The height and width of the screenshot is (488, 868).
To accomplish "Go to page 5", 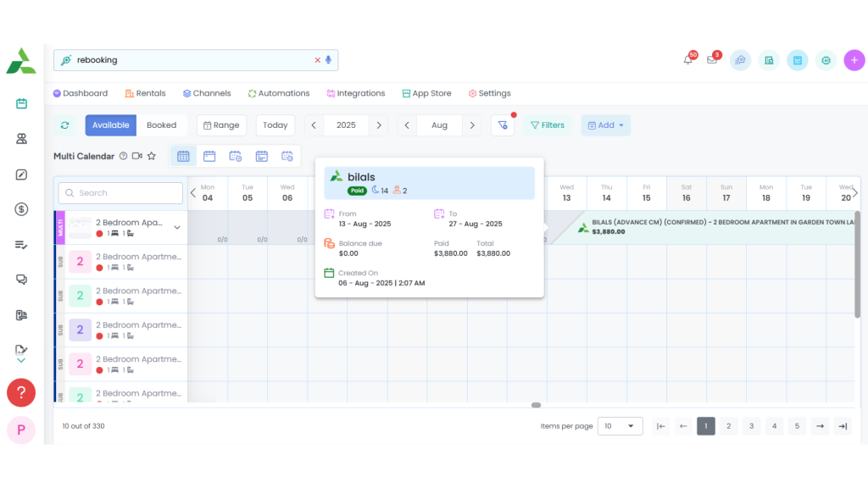I will click(x=797, y=426).
